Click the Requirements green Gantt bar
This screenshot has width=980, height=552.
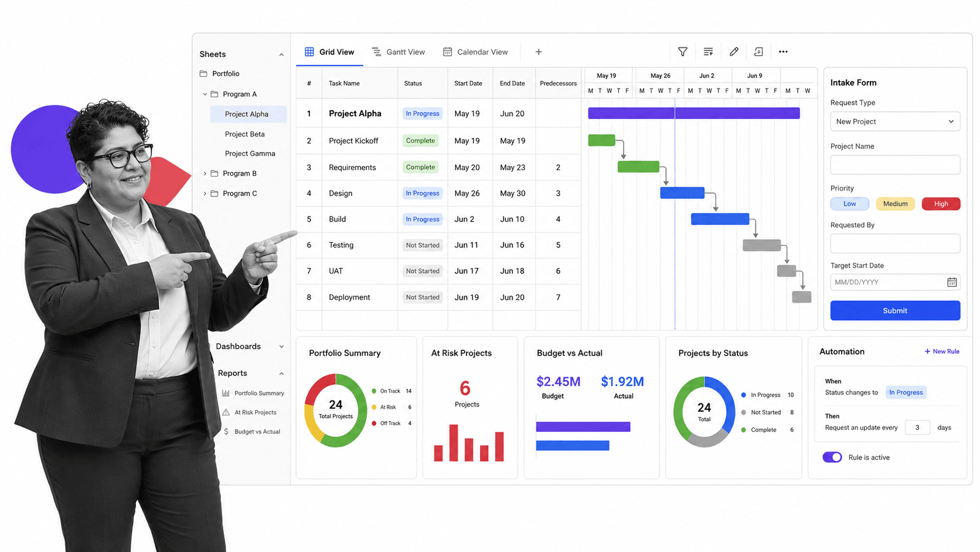[638, 167]
